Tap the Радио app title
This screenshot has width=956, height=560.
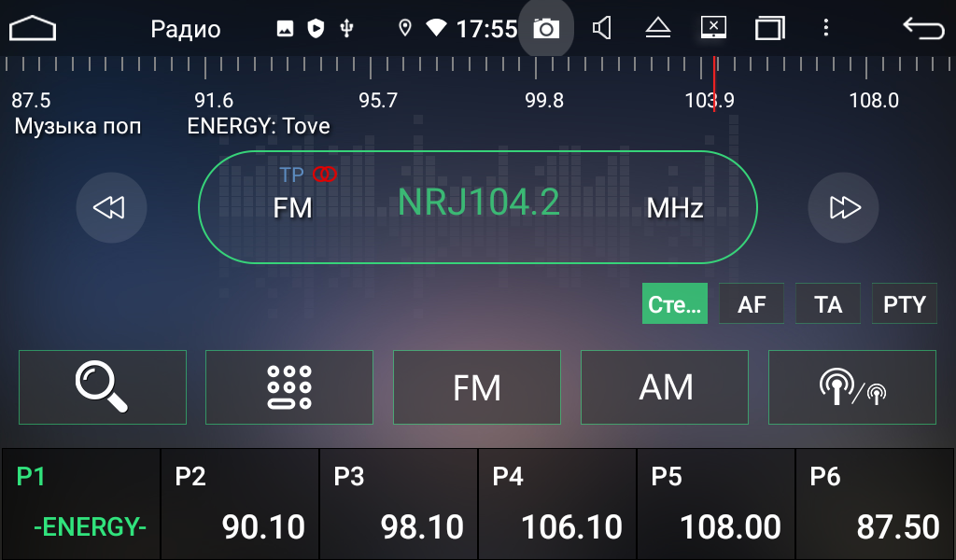click(x=186, y=29)
